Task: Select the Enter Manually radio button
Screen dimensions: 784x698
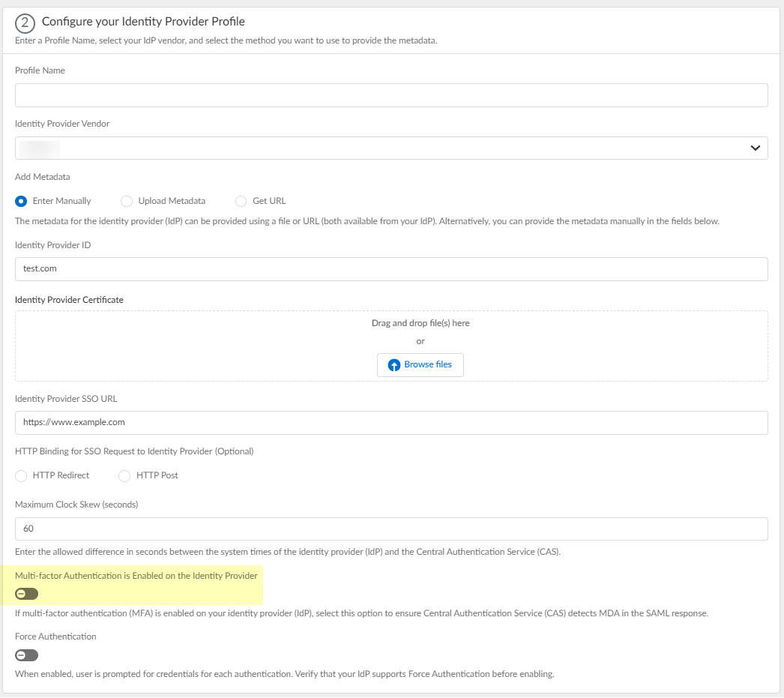Action: pos(21,201)
